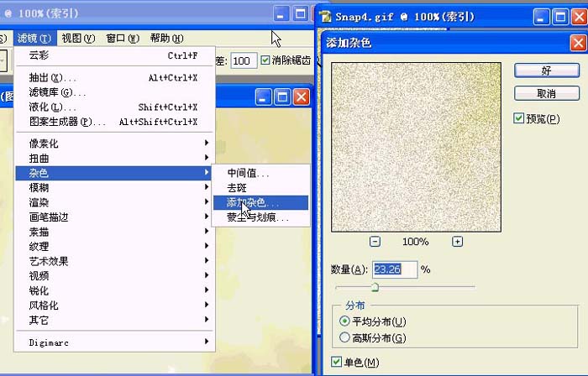Select the 高斯分布 Gaussian radio button
Viewport: 588px width, 376px height.
344,337
